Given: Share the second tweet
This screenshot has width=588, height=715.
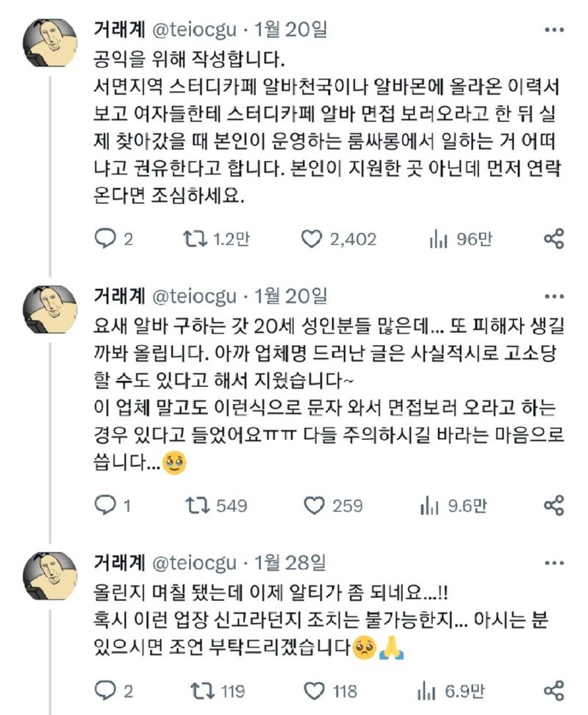Looking at the screenshot, I should point(553,505).
